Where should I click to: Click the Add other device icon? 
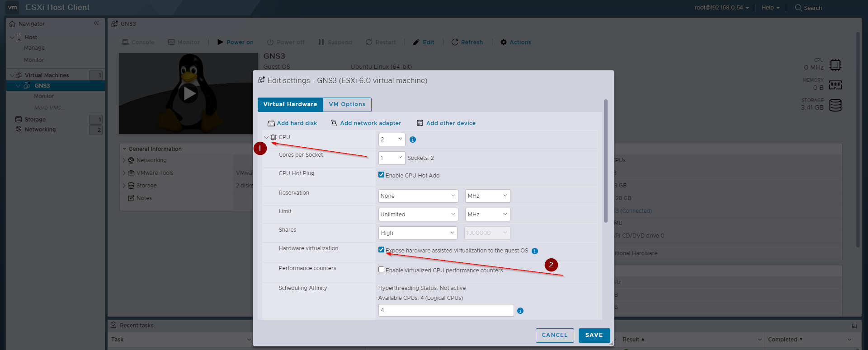click(420, 123)
